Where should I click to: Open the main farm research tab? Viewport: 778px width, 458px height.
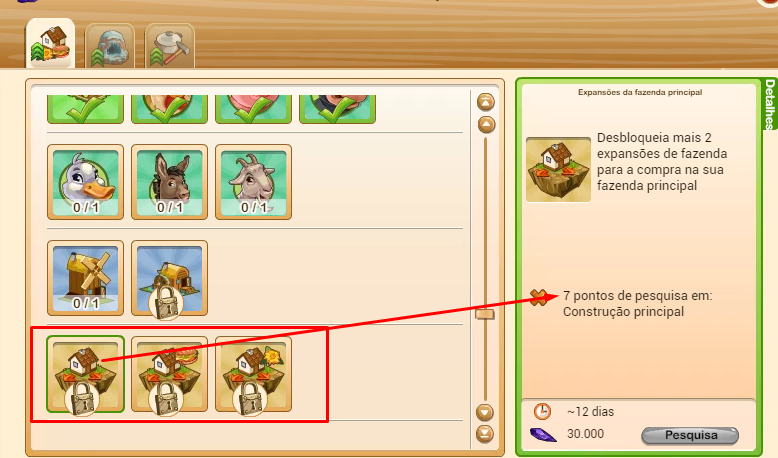pyautogui.click(x=51, y=44)
